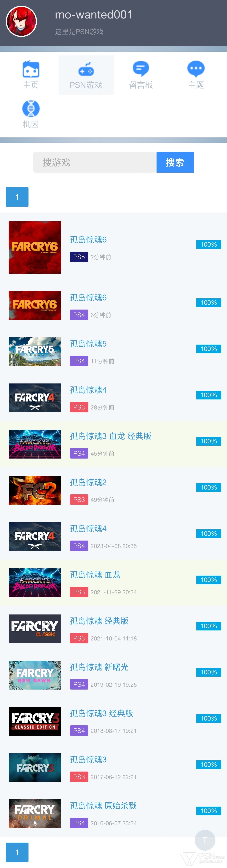
Task: Open 孤岛惊魂 新曙光 game link
Action: click(99, 667)
